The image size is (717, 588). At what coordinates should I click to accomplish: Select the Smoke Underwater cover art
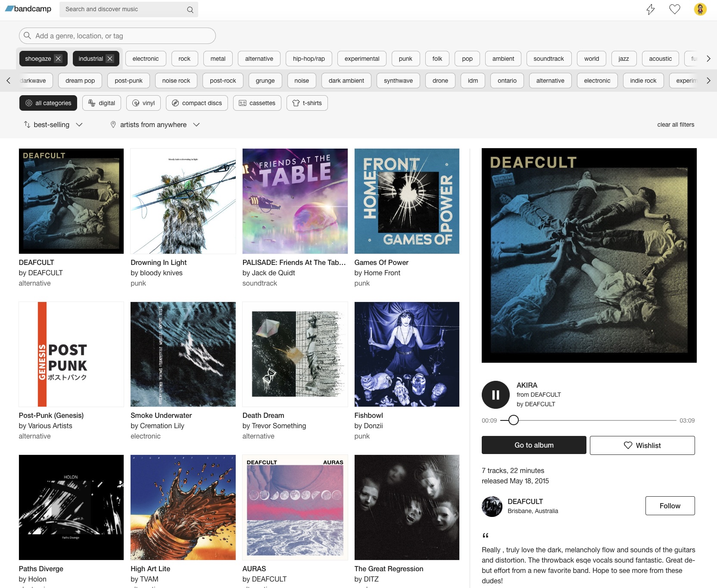(x=183, y=354)
